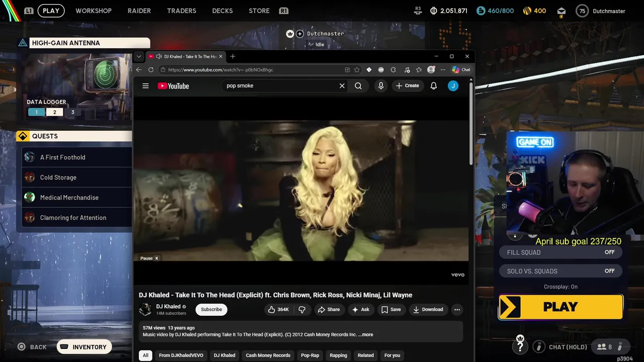Click the browser address bar URL

coord(221,70)
